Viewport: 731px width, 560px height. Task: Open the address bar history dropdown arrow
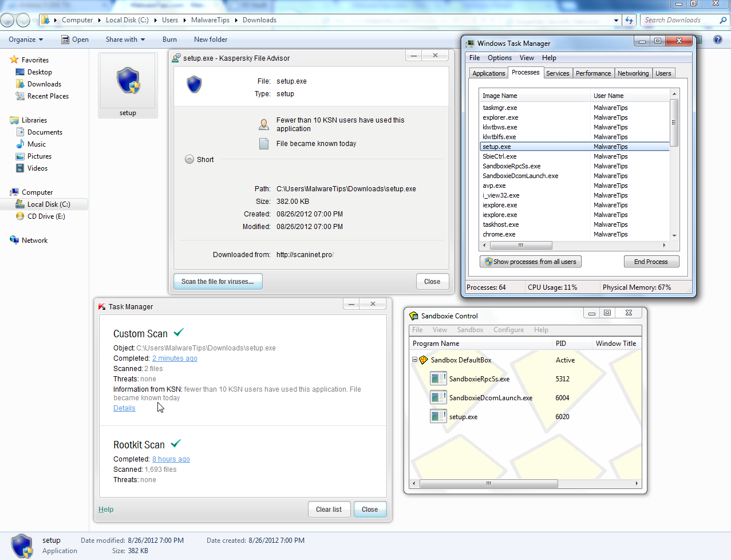[x=617, y=20]
